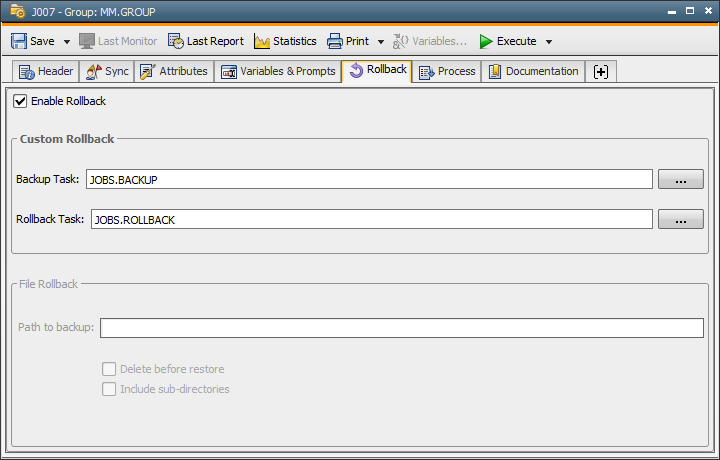
Task: Select the Variables & Prompts tab
Action: click(278, 72)
